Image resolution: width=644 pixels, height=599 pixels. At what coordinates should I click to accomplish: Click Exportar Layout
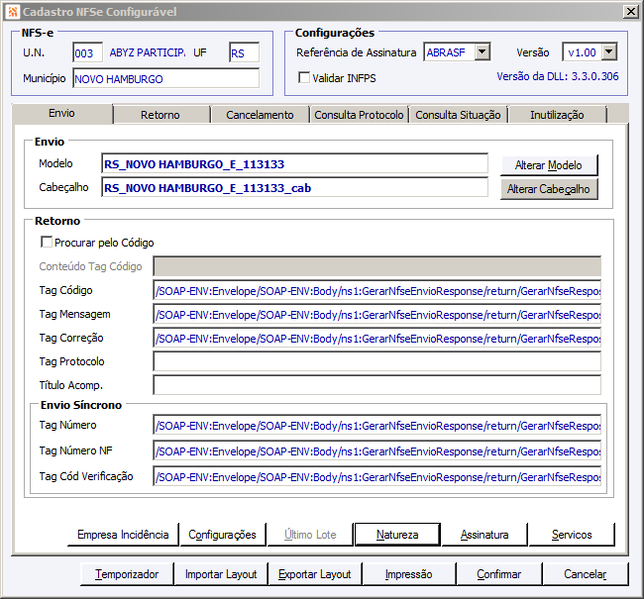pos(315,574)
